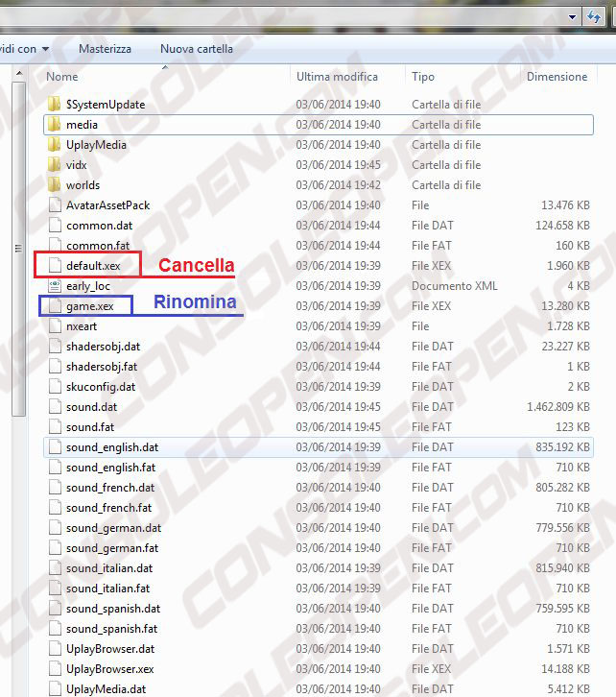The height and width of the screenshot is (697, 616).
Task: Open the share-with dropdown menu in toolbar
Action: 24,49
